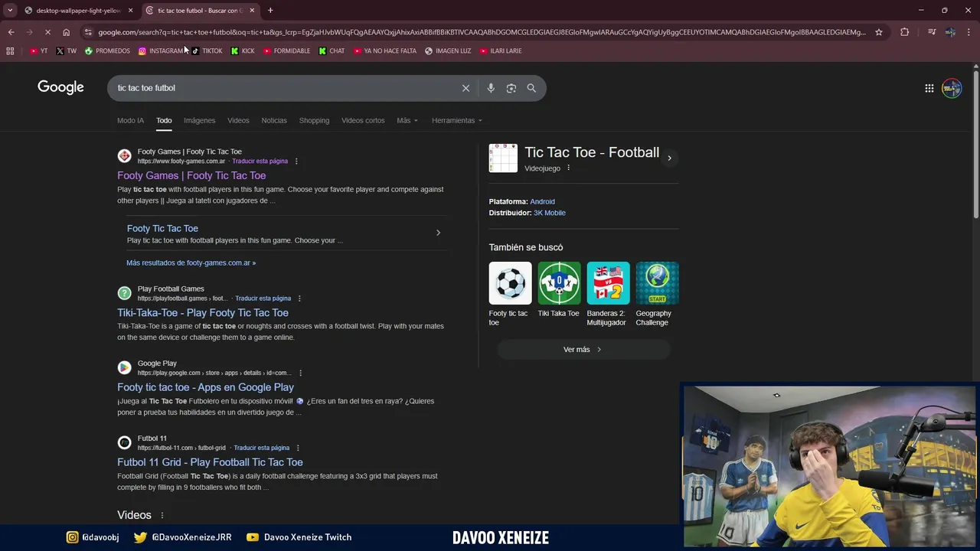Open a new browser tab
The height and width of the screenshot is (551, 980).
[x=270, y=11]
